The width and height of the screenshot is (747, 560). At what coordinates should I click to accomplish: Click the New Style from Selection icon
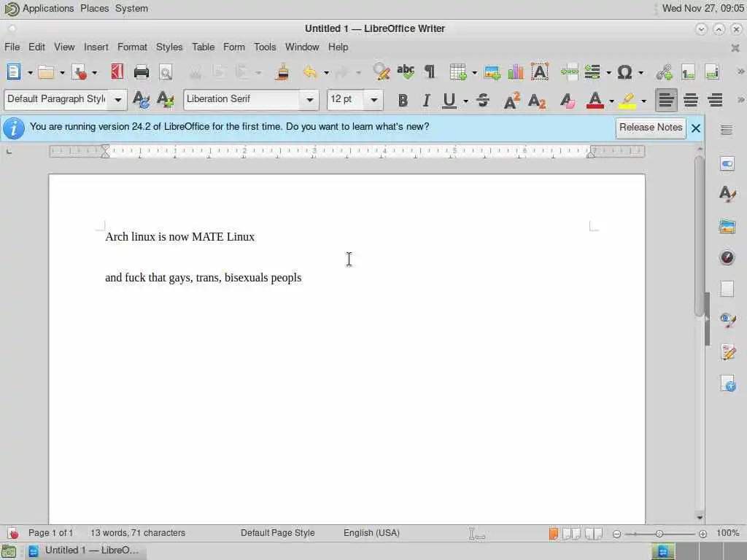tap(165, 100)
